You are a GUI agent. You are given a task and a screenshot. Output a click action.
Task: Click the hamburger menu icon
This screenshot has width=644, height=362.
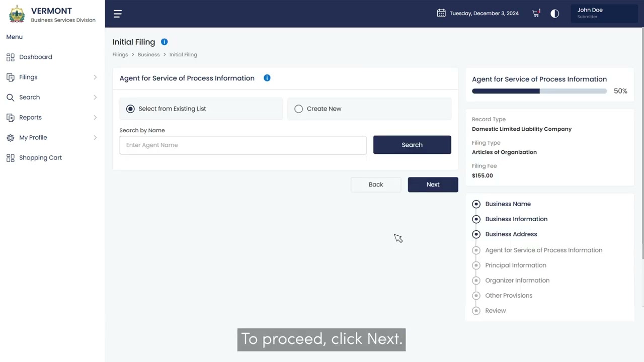[118, 14]
